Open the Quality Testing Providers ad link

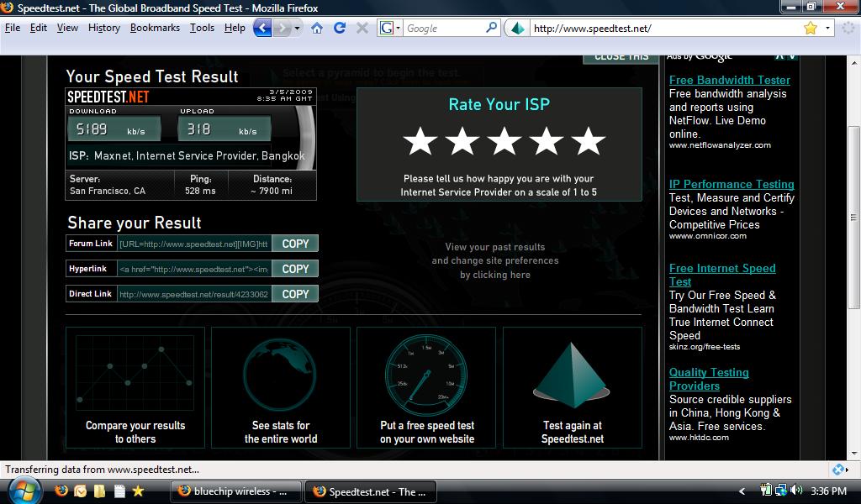point(709,379)
